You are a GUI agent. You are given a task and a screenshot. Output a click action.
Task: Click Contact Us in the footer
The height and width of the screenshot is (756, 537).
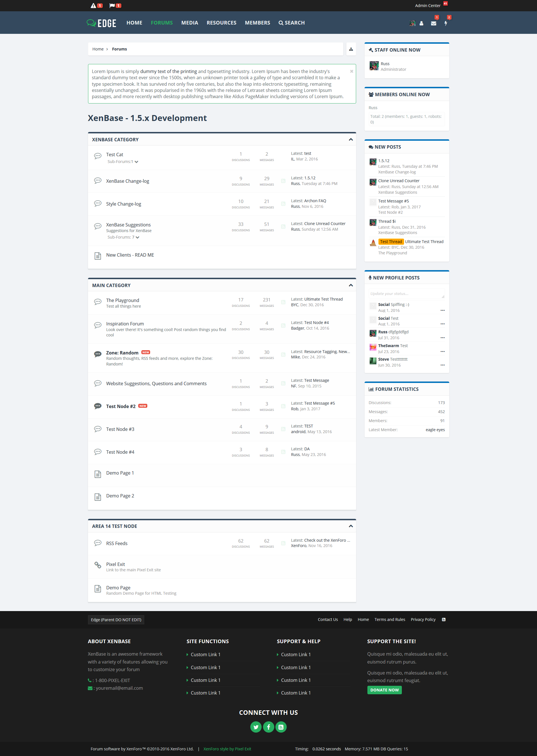(328, 620)
